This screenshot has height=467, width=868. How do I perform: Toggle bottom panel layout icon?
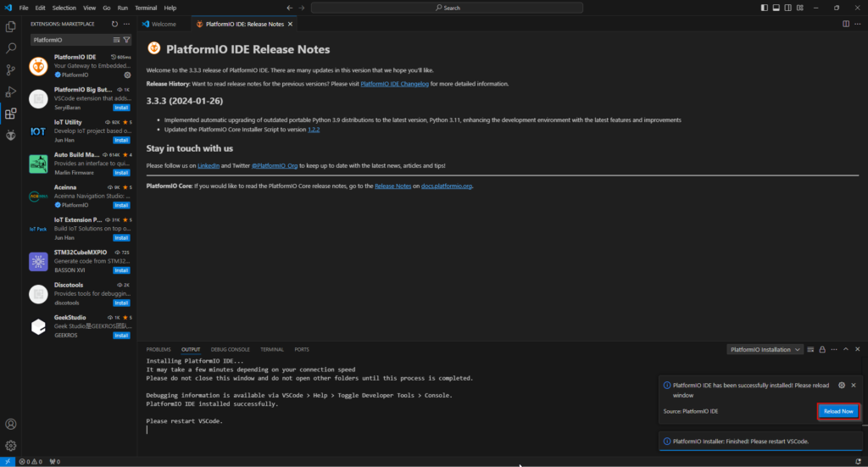click(776, 8)
